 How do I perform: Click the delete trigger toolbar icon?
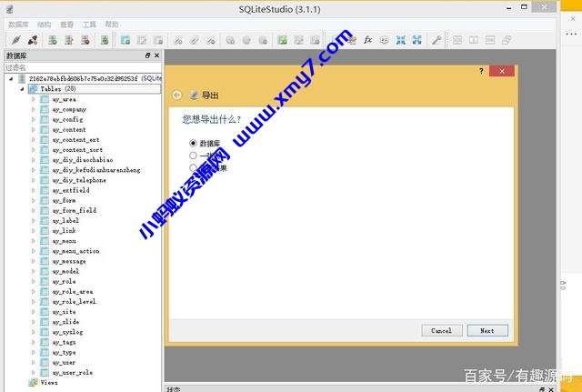point(263,40)
